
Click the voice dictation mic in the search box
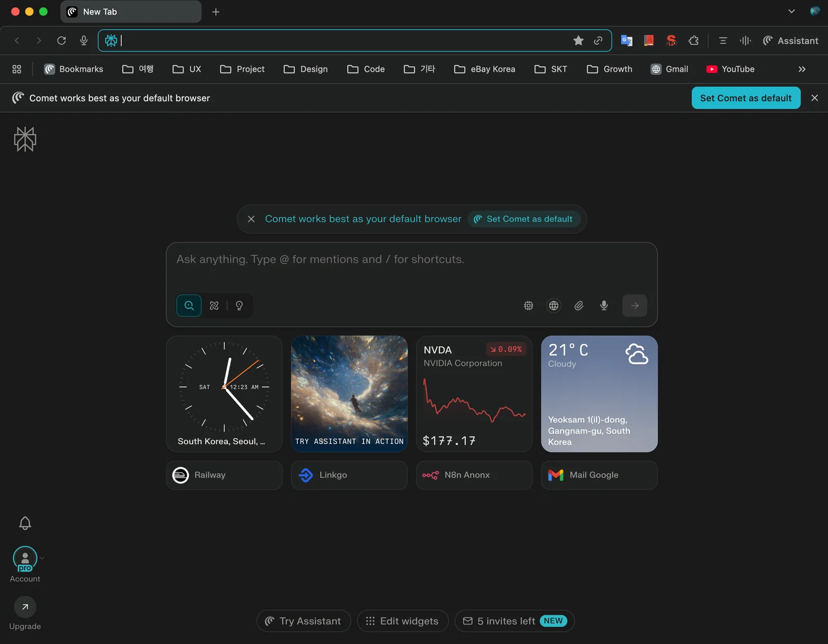pos(604,306)
